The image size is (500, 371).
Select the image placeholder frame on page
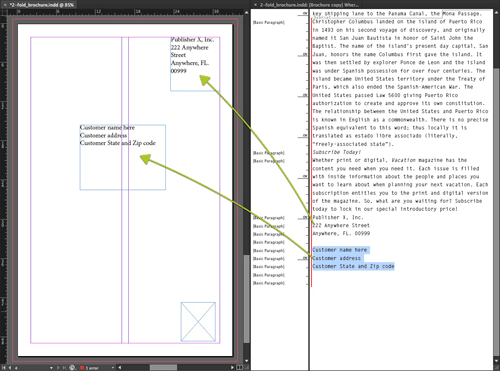coord(198,322)
